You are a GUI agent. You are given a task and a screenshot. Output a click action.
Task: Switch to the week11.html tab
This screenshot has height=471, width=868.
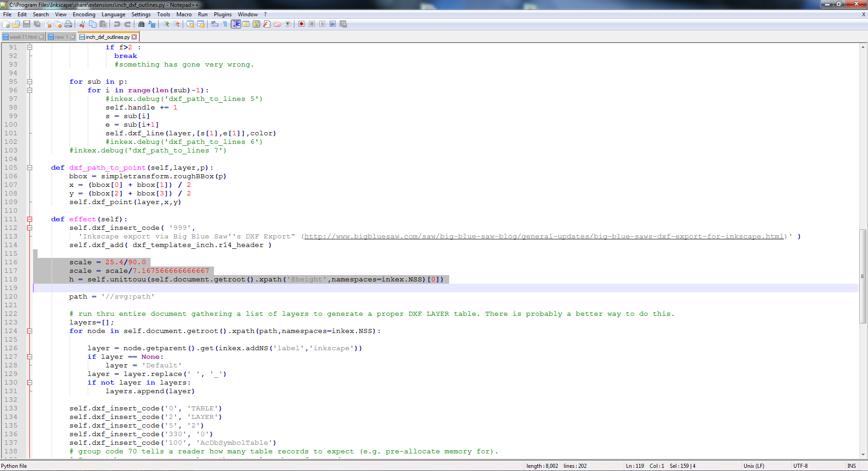[x=23, y=37]
